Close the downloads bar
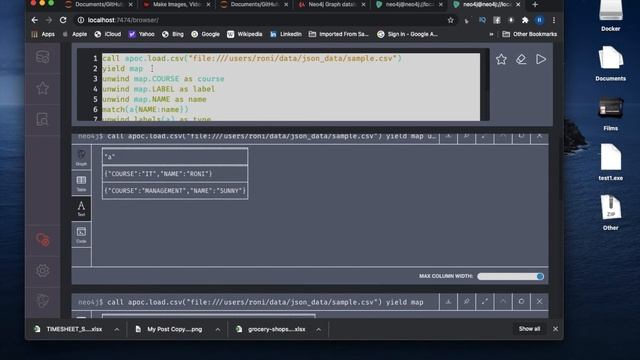The height and width of the screenshot is (360, 640). pyautogui.click(x=555, y=329)
